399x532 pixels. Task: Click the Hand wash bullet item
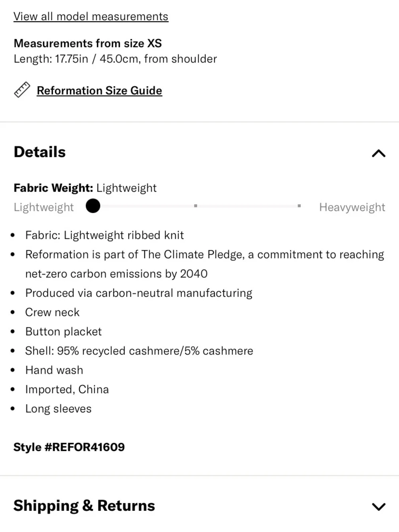[54, 370]
